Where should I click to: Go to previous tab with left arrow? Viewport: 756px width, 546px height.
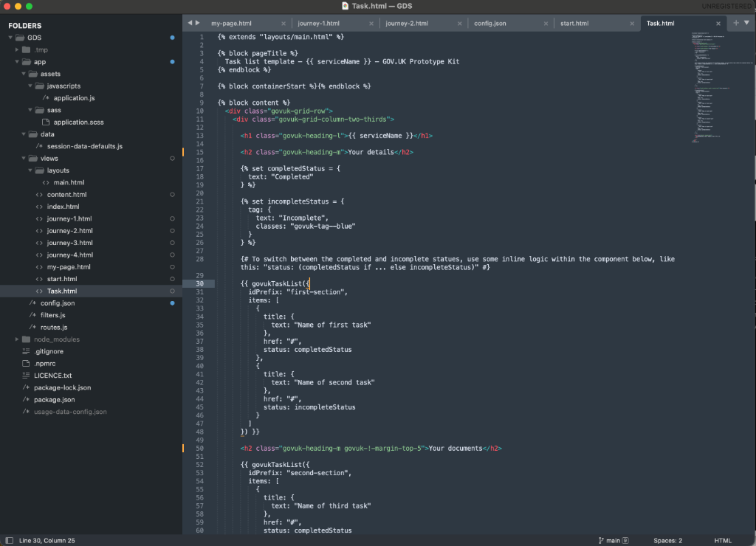tap(190, 23)
